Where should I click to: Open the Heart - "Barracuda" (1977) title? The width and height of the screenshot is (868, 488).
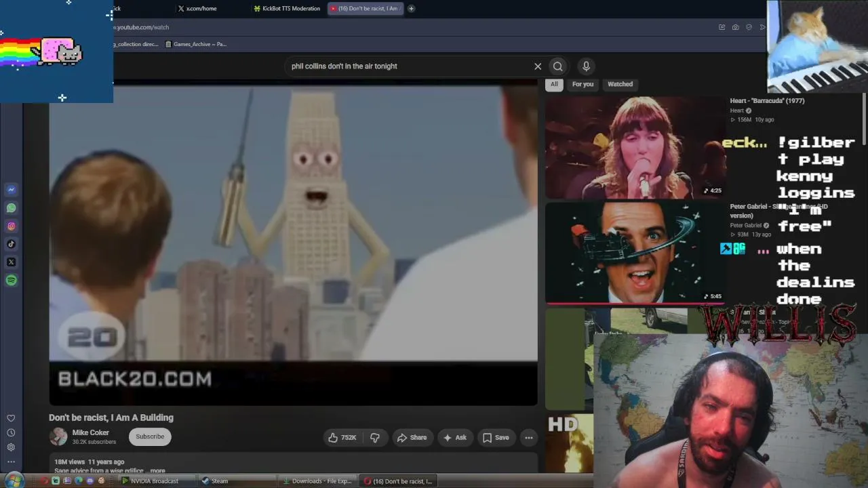coord(767,101)
